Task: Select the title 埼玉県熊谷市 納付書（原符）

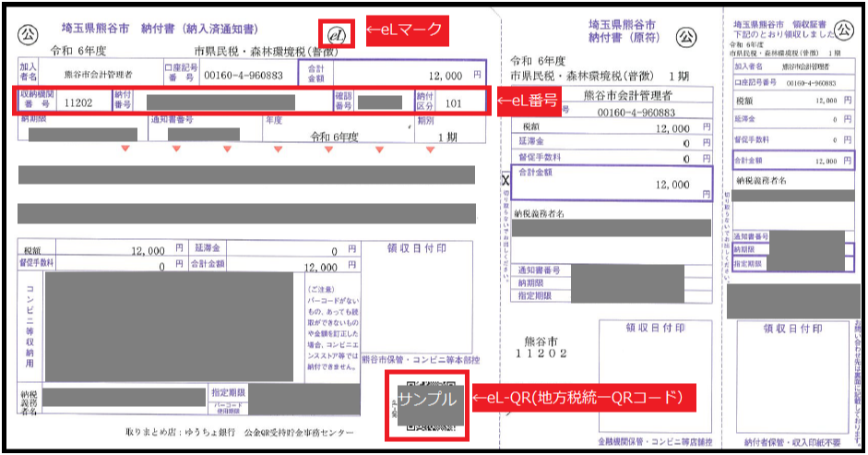Action: pos(624,31)
